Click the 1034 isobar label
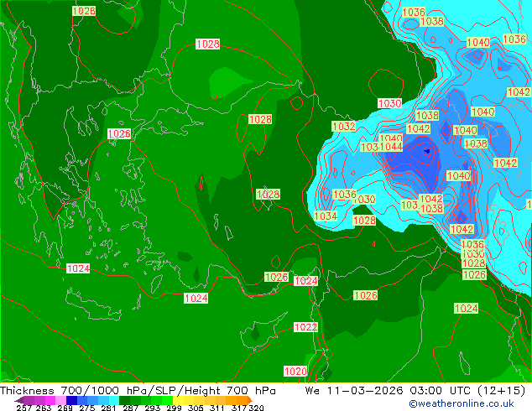The height and width of the screenshot is (411, 532). click(326, 216)
